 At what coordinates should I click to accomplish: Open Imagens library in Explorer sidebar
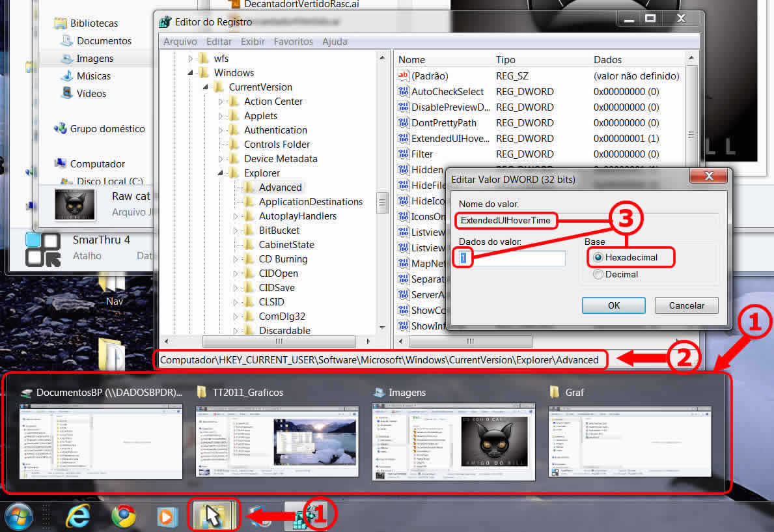coord(95,59)
